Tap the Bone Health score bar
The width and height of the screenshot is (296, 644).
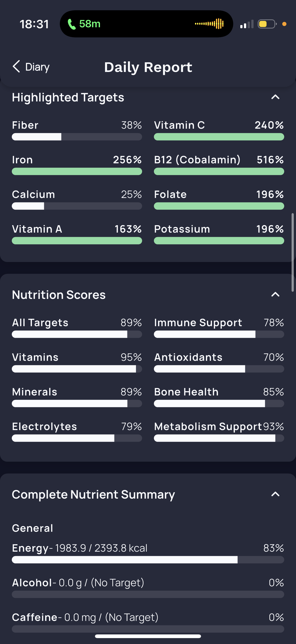point(219,403)
